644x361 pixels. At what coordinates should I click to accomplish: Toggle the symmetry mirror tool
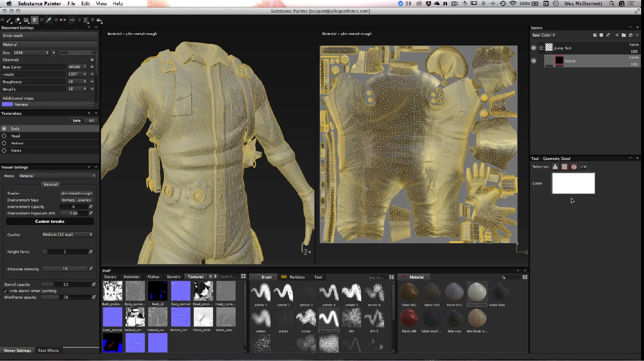63,20
